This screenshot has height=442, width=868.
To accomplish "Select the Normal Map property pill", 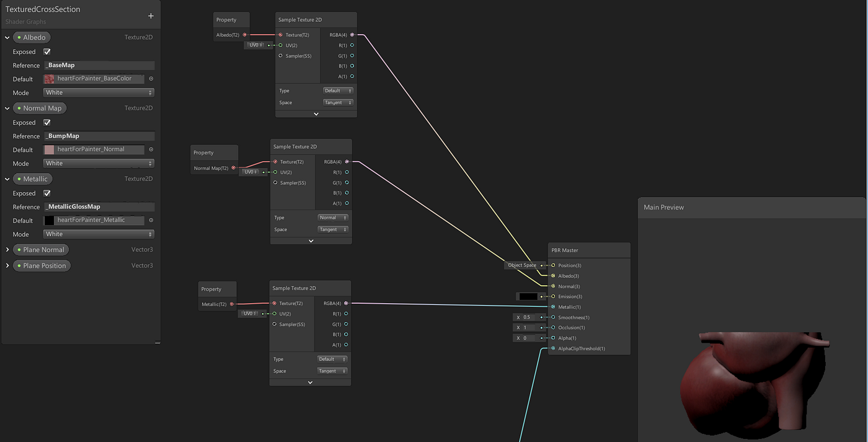I will (x=40, y=108).
